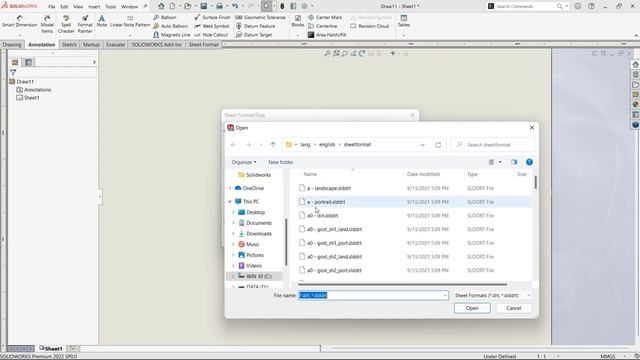This screenshot has width=640, height=360.
Task: Collapse the This PC tree node
Action: point(230,202)
